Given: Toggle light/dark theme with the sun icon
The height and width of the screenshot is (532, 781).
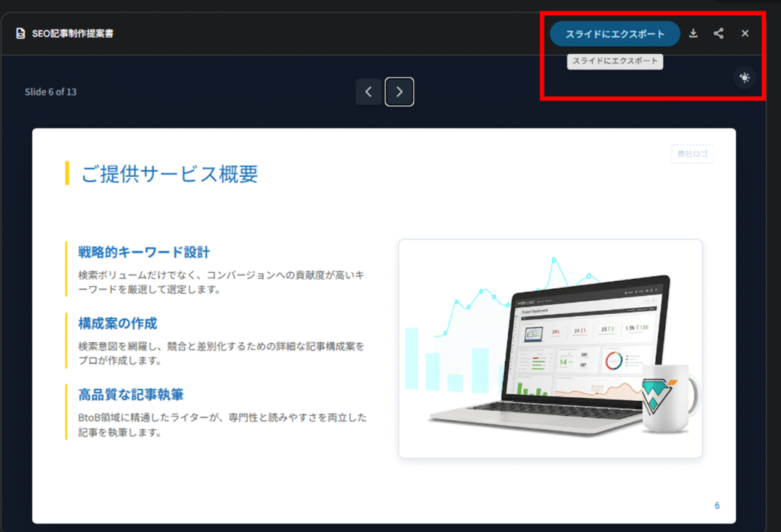Looking at the screenshot, I should point(744,78).
